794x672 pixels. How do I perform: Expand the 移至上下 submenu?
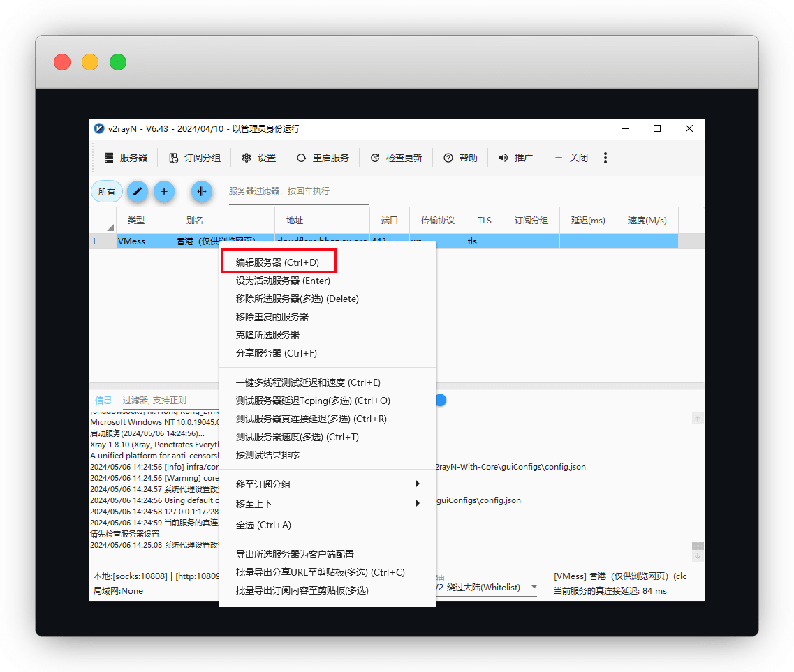pyautogui.click(x=328, y=504)
